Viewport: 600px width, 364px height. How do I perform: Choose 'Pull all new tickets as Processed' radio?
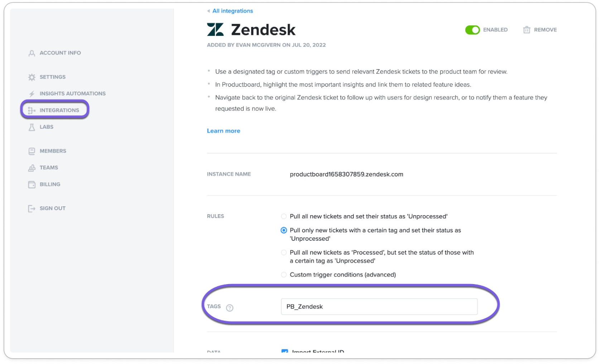point(284,253)
